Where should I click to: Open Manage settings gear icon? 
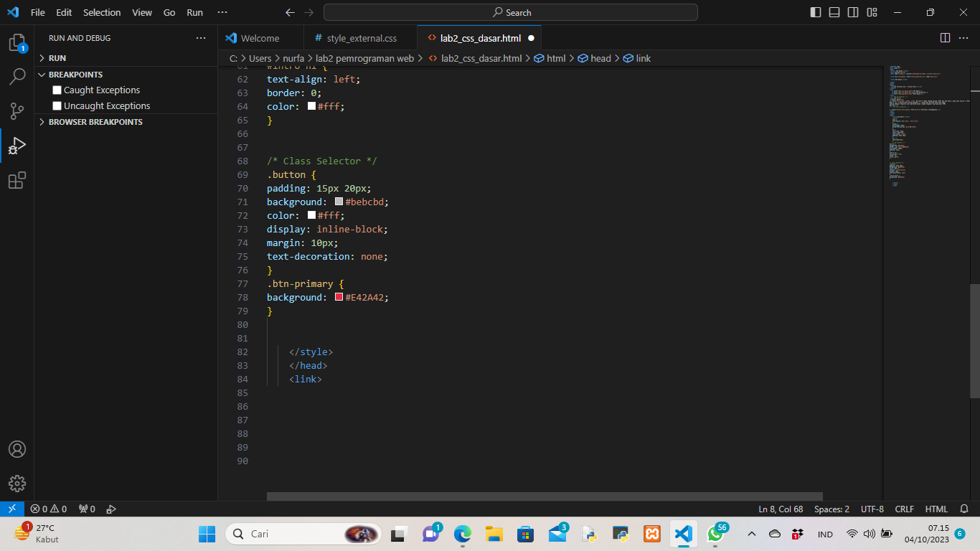(x=17, y=483)
